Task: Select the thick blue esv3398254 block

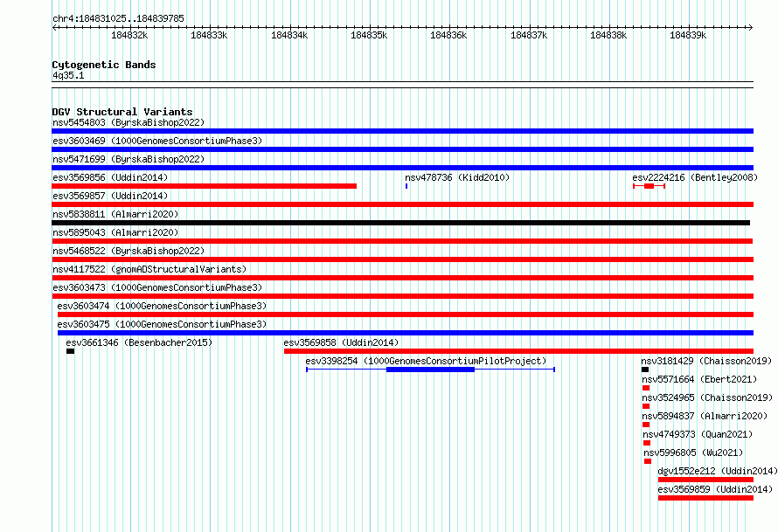Action: (x=430, y=370)
